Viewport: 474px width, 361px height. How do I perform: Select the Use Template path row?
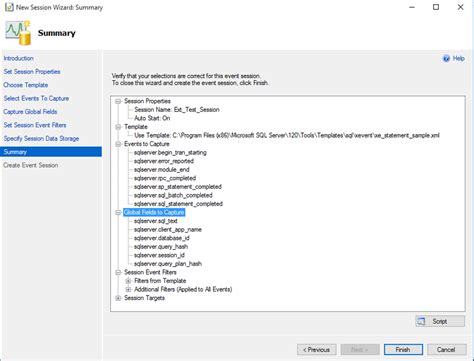287,135
